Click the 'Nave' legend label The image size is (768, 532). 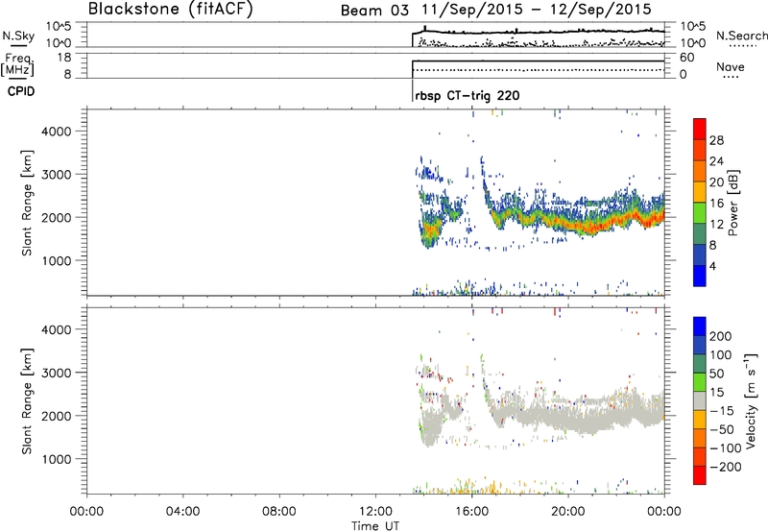[x=731, y=66]
